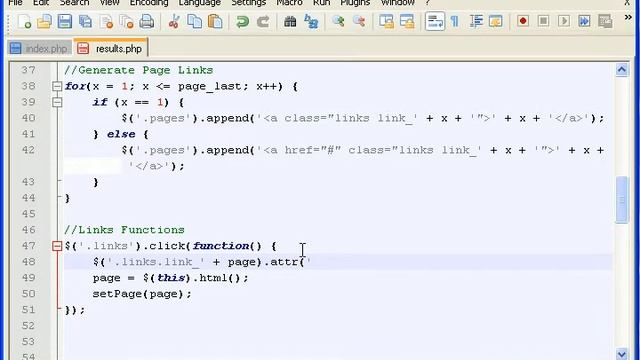640x360 pixels.
Task: Toggle the Show Indent Guide icon
Action: [476, 21]
